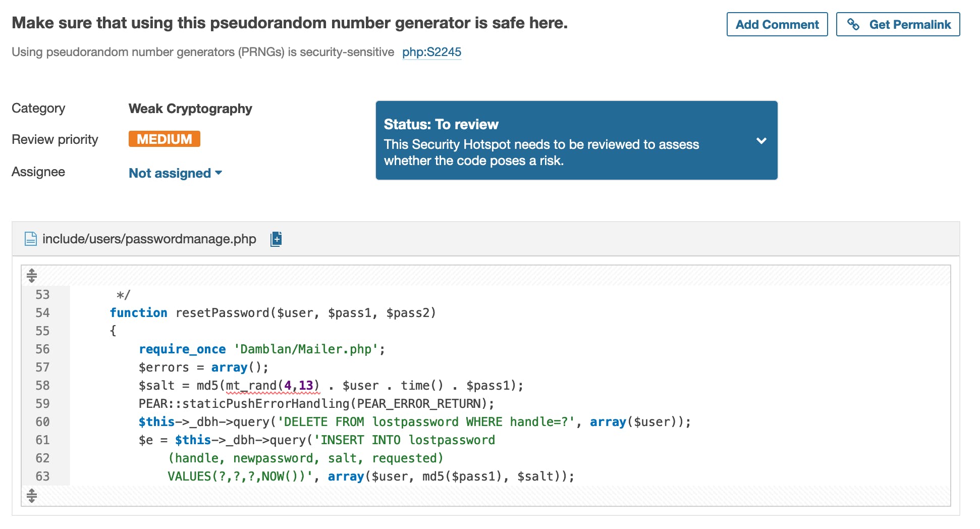
Task: Click the MEDIUM review priority badge
Action: (164, 139)
